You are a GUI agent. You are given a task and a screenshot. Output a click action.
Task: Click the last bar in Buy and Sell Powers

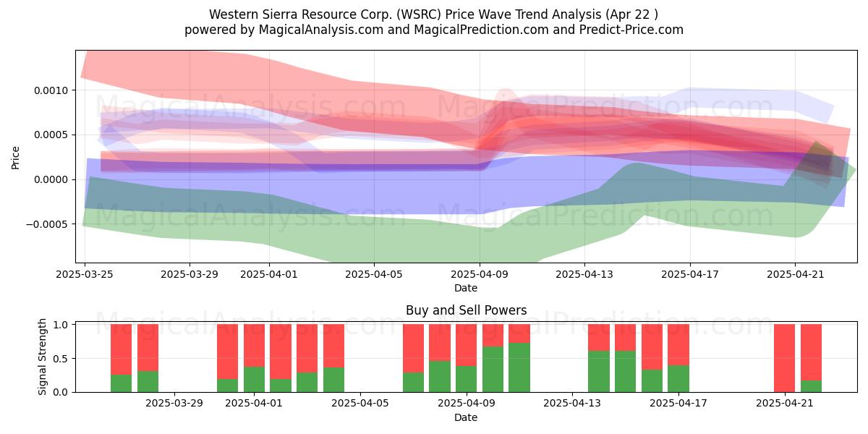tap(811, 358)
